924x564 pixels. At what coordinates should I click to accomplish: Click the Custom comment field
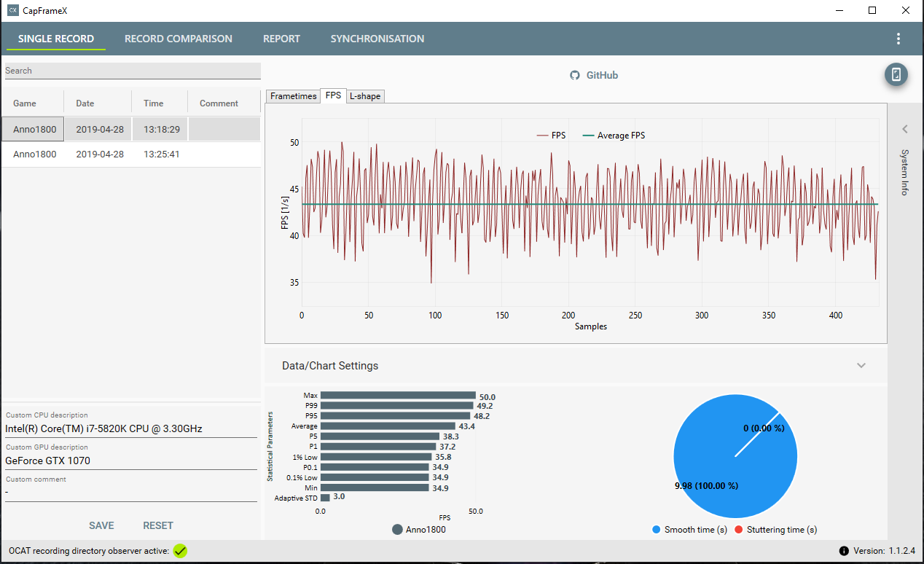click(131, 493)
